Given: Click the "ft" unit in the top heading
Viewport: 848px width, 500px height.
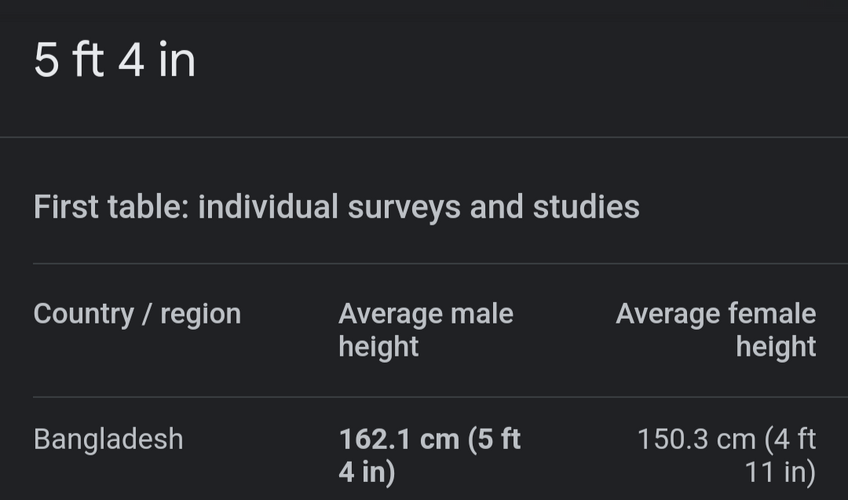Looking at the screenshot, I should click(88, 60).
